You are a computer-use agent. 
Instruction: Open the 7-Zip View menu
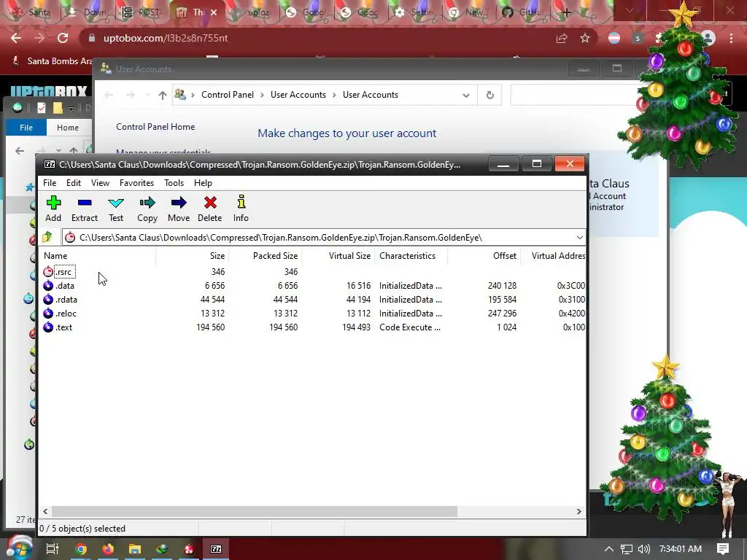coord(100,183)
